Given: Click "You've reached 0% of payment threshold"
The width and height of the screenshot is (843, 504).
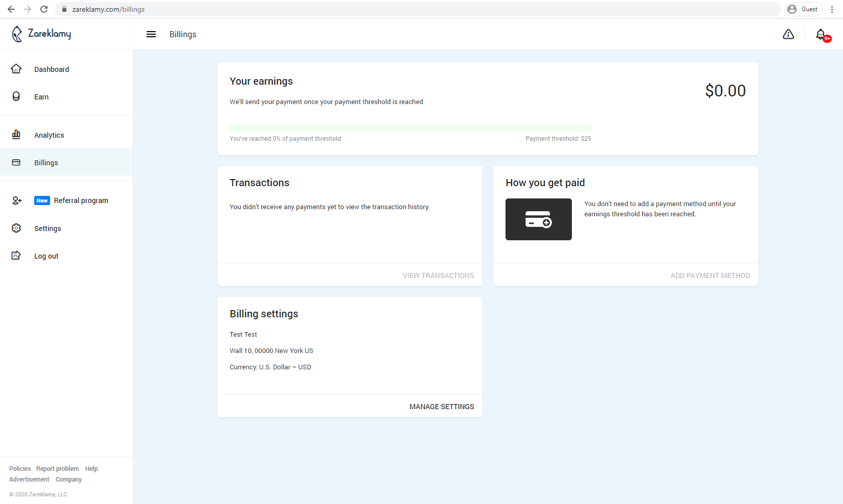Looking at the screenshot, I should pos(285,139).
